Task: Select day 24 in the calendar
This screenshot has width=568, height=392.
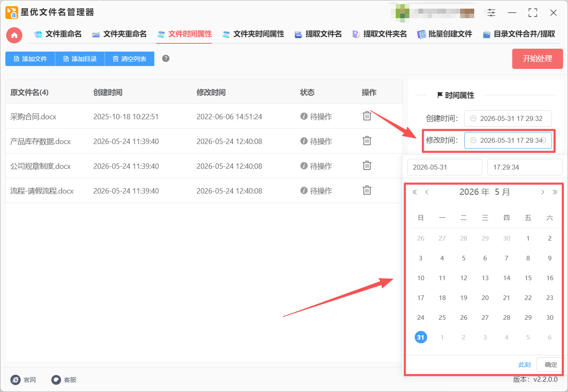Action: [x=421, y=317]
